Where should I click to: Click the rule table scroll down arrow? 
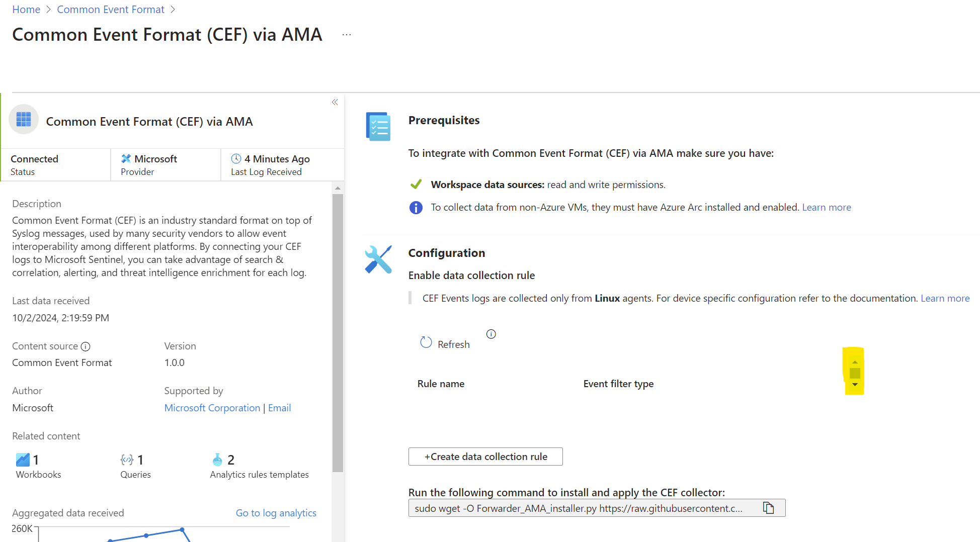pos(855,385)
